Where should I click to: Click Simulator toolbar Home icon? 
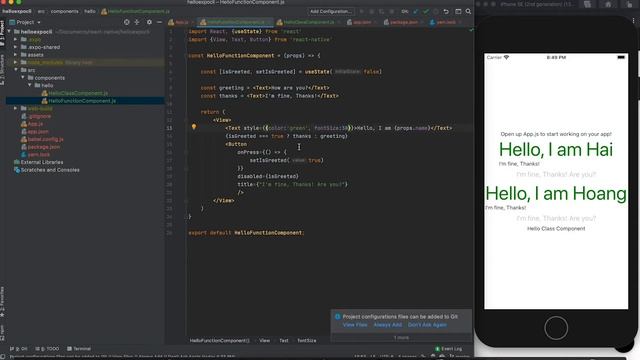pyautogui.click(x=608, y=4)
